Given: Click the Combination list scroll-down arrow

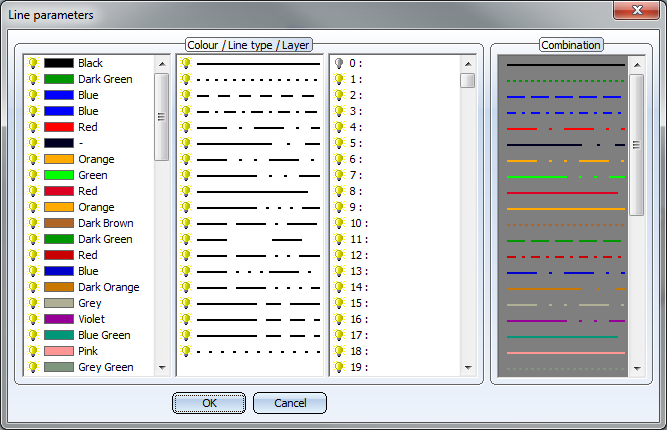Looking at the screenshot, I should (x=637, y=369).
